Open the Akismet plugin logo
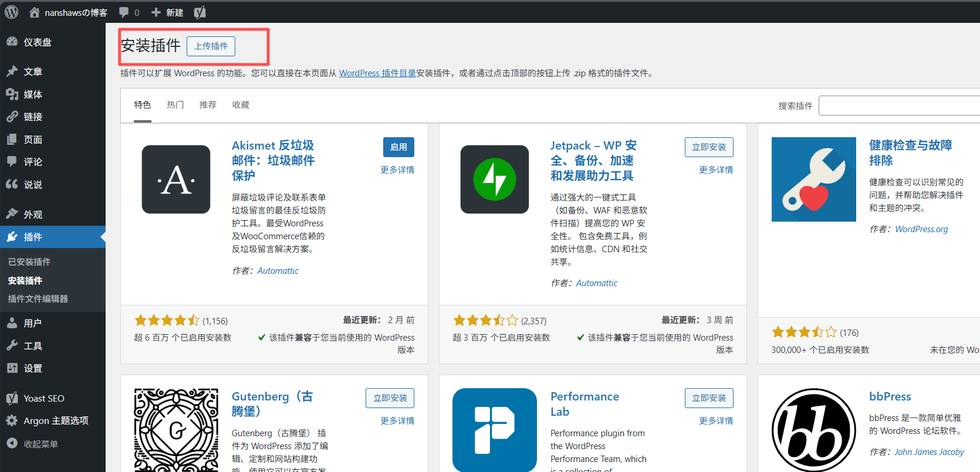Viewport: 980px width, 472px height. pos(176,179)
